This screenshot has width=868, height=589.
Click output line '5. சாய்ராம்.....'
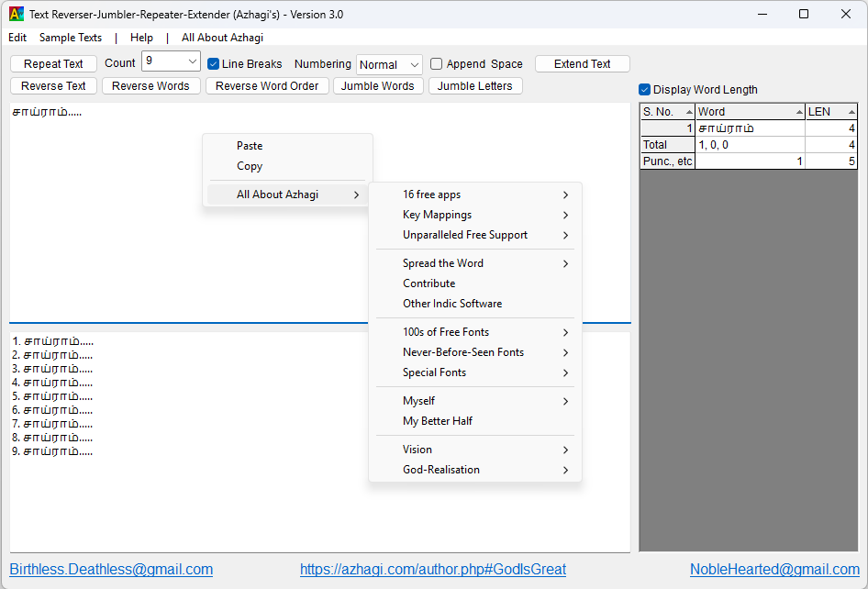pos(52,397)
